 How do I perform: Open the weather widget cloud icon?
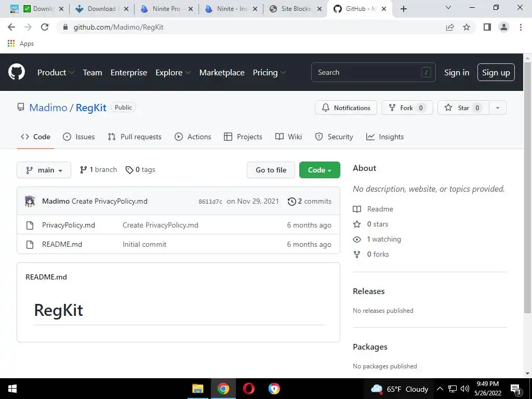(377, 389)
